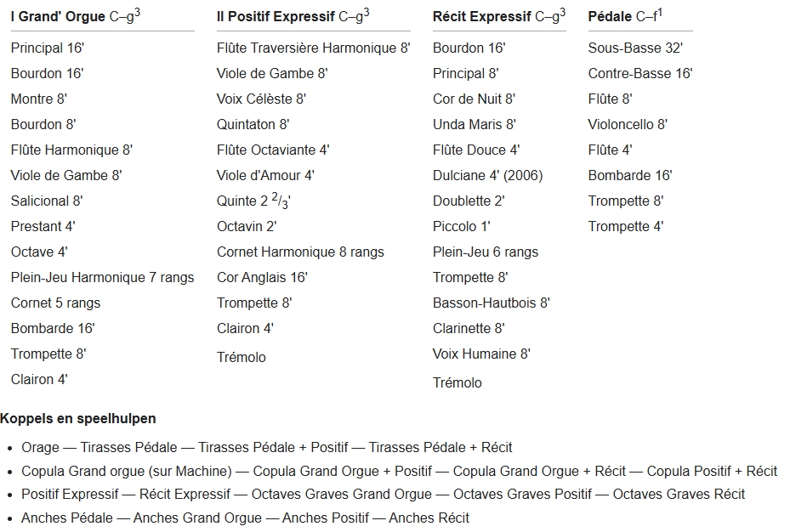Click the Montre 8' stop entry
This screenshot has height=532, width=790.
click(x=39, y=99)
